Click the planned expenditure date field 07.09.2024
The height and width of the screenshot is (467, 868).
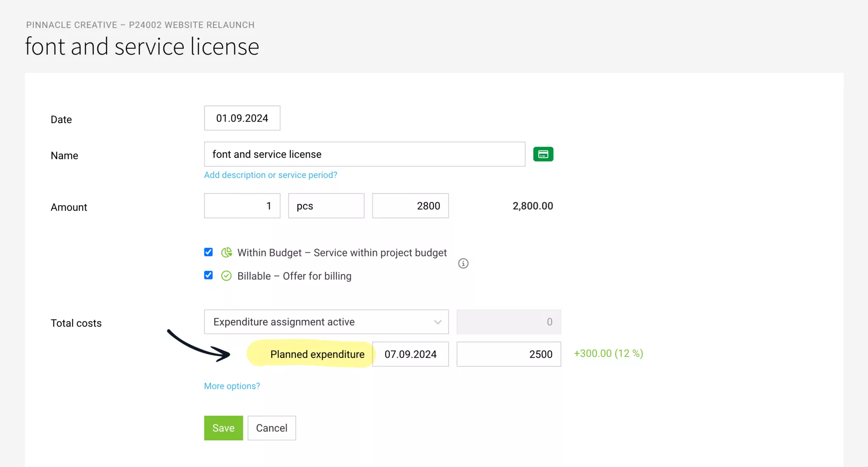[x=410, y=354]
